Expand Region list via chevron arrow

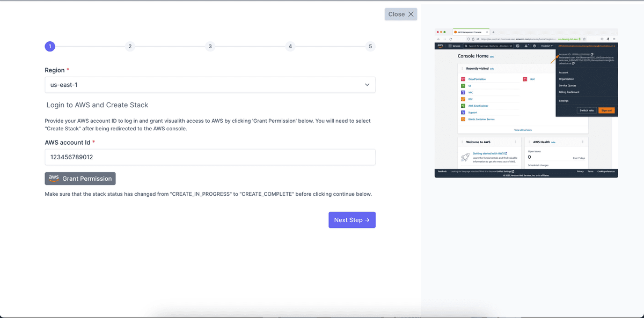pyautogui.click(x=367, y=85)
